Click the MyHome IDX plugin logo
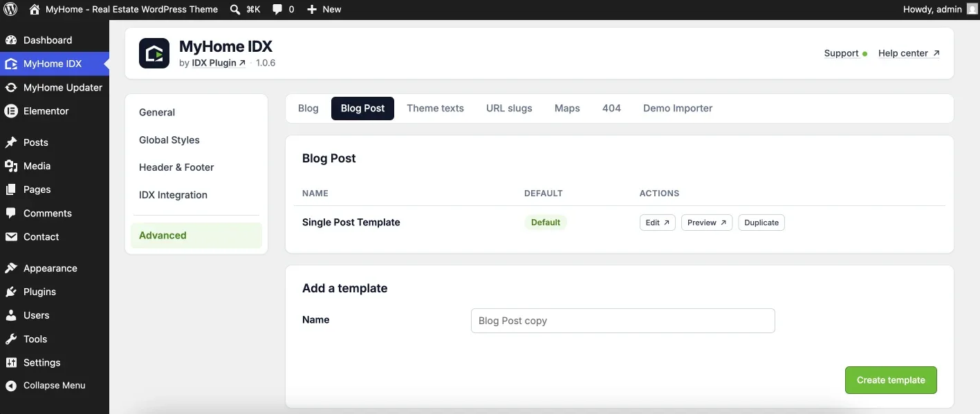Screen dimensions: 980x414 (154, 53)
